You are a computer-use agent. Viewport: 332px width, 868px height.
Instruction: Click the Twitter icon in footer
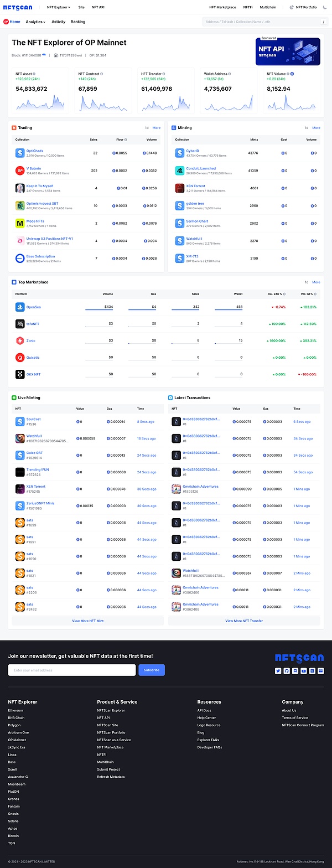(x=278, y=671)
